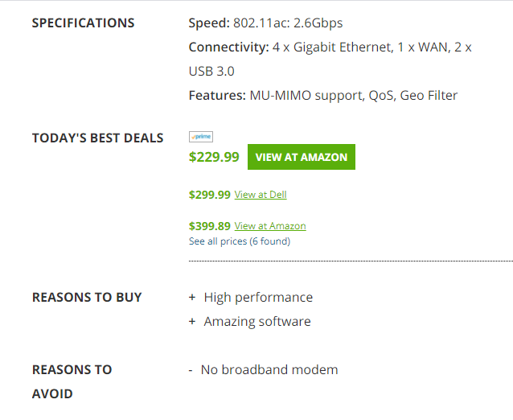
Task: Open the View at Dell link
Action: click(261, 195)
